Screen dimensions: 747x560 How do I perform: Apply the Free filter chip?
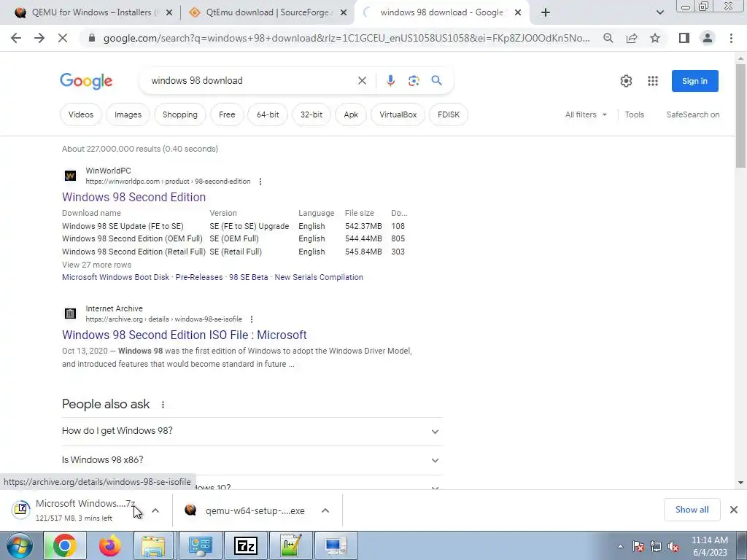click(227, 114)
